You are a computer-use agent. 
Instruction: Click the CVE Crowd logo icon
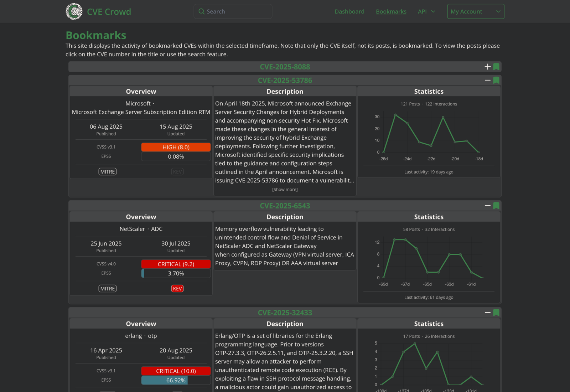[x=74, y=11]
